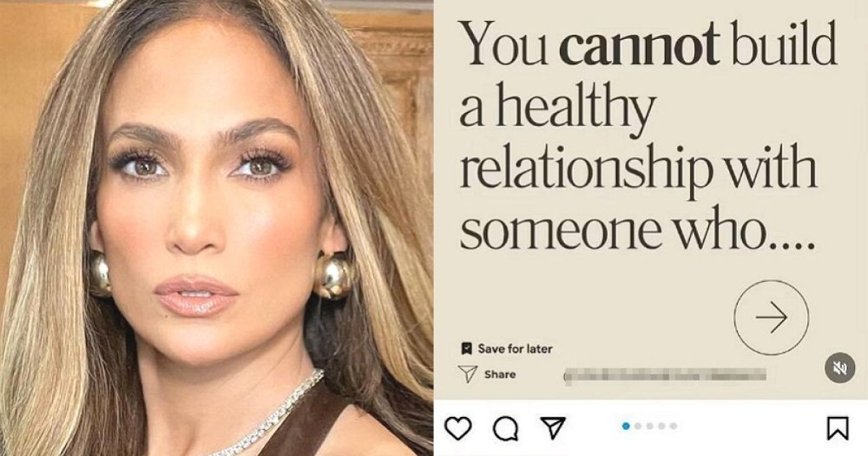Screen dimensions: 868x456
Task: Bookmark the post with the bottom-right save icon
Action: point(838,428)
